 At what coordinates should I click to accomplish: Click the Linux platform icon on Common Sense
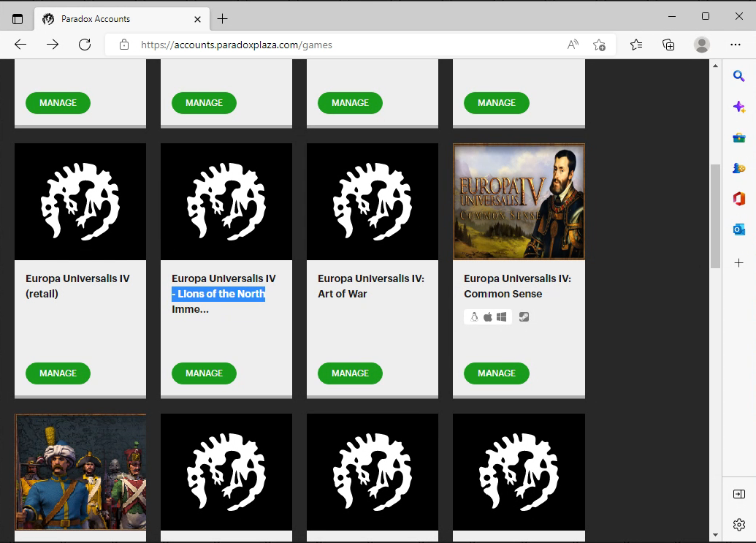click(475, 317)
